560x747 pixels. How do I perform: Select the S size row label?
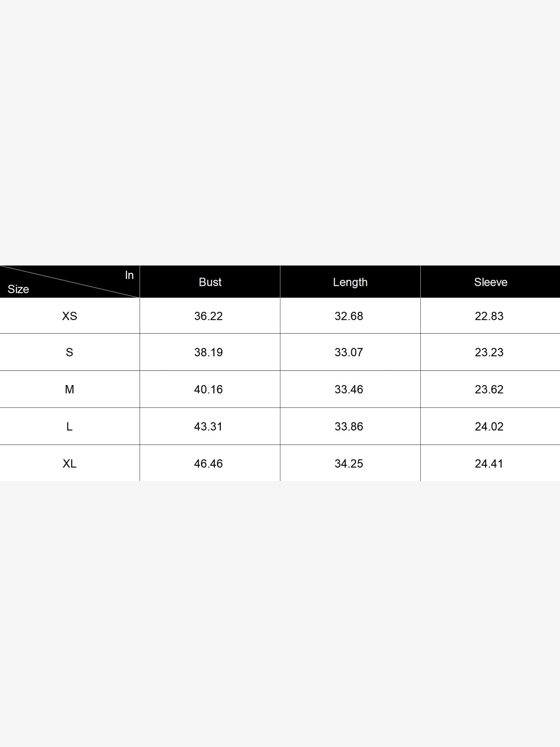(x=69, y=352)
